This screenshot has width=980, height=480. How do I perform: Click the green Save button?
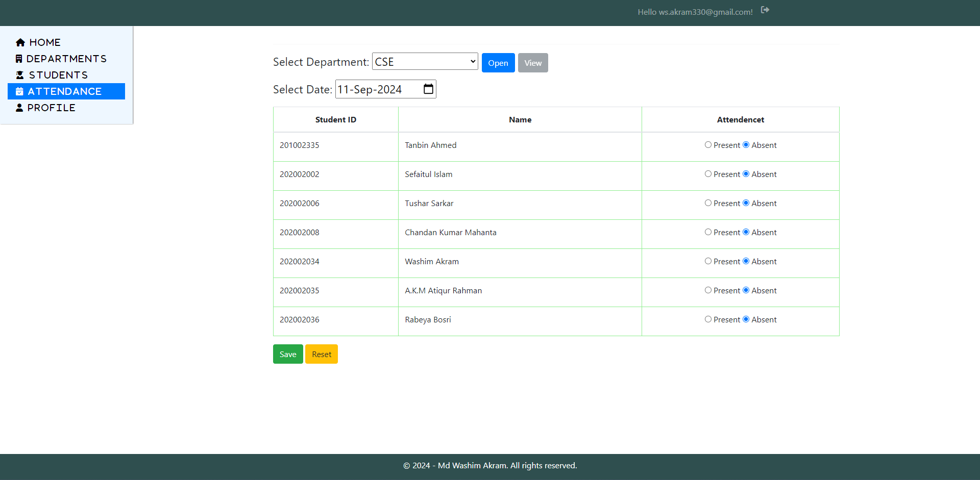(x=288, y=354)
